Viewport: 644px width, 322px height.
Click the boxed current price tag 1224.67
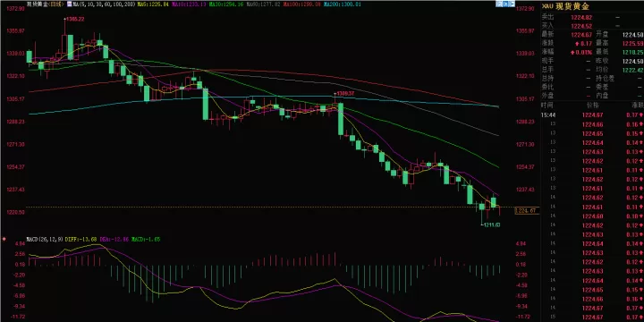pyautogui.click(x=527, y=211)
